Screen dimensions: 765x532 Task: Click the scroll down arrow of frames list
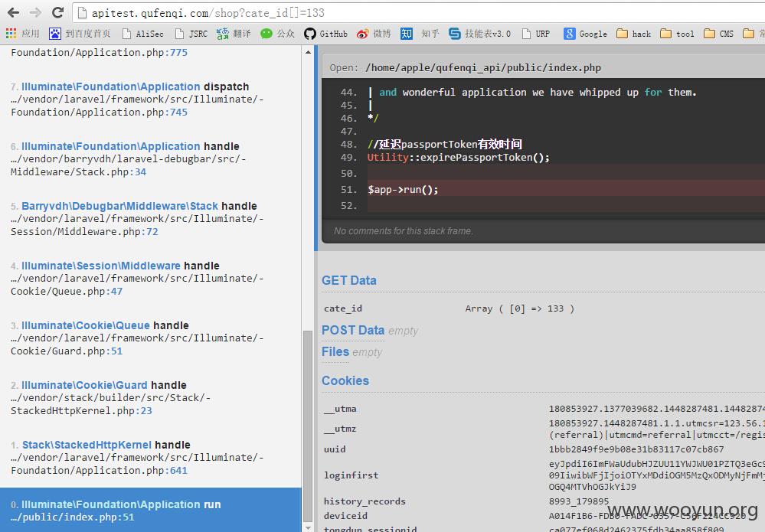(308, 527)
